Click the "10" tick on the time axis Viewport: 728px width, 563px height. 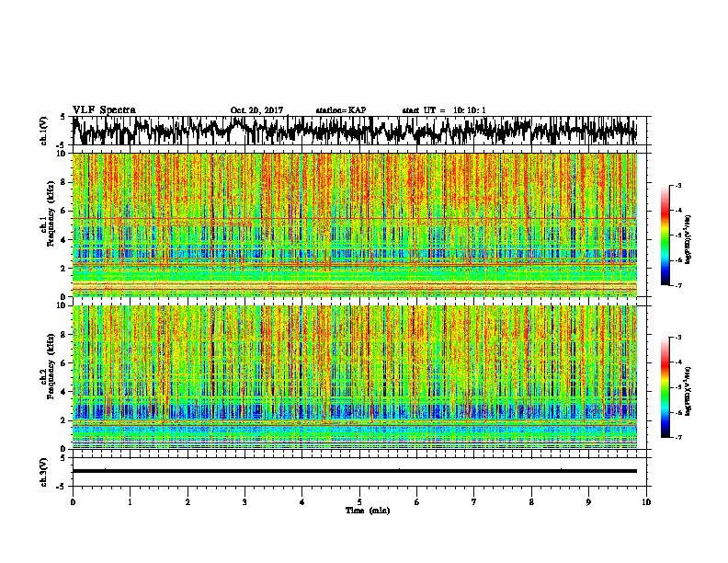tap(646, 502)
